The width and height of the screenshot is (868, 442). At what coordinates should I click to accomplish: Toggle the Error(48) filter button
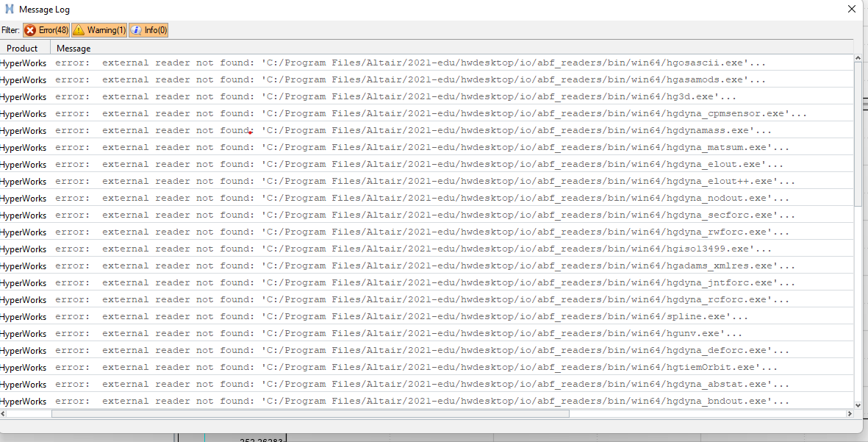tap(46, 30)
